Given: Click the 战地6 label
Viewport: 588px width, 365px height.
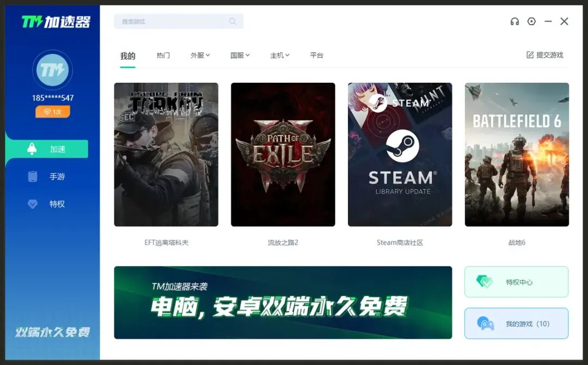Looking at the screenshot, I should click(x=517, y=243).
